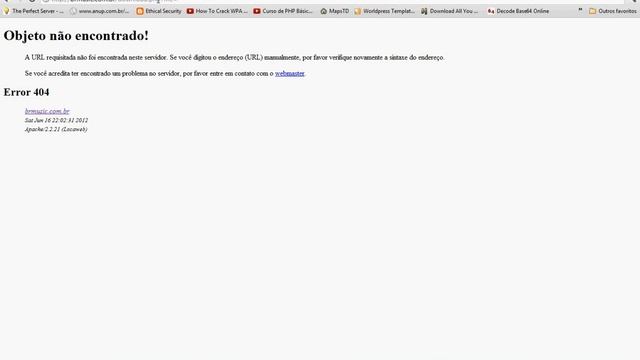Open the www.anup.com.br bookmark

coord(99,11)
